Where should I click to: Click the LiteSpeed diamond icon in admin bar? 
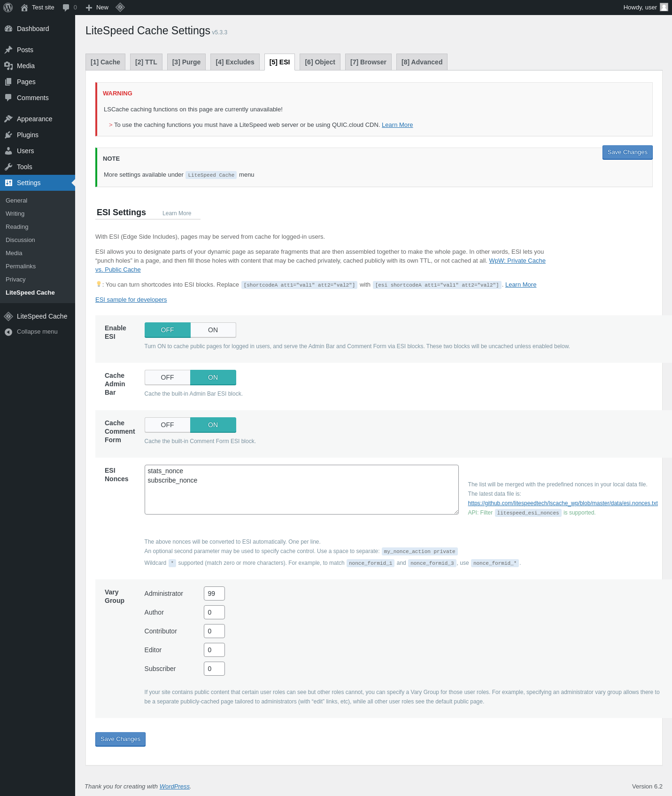coord(120,7)
